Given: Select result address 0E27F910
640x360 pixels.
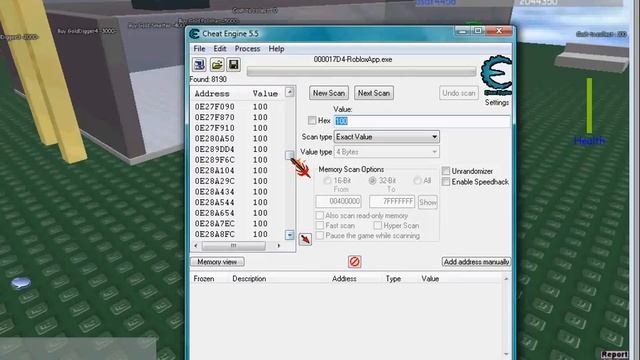Looking at the screenshot, I should pyautogui.click(x=214, y=128).
